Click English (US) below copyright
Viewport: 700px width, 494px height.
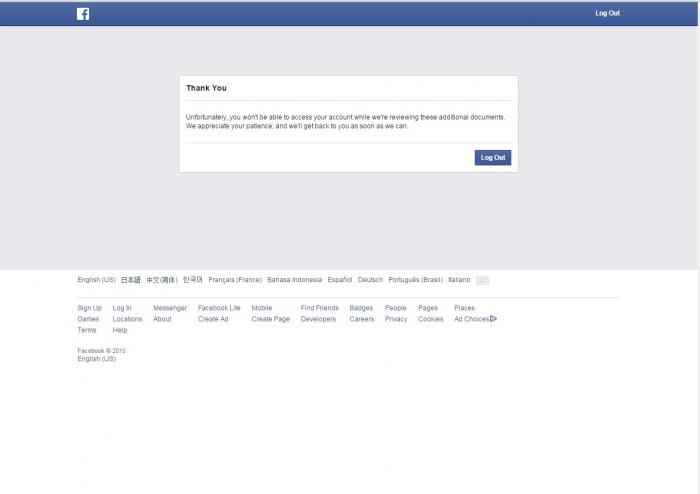point(96,359)
